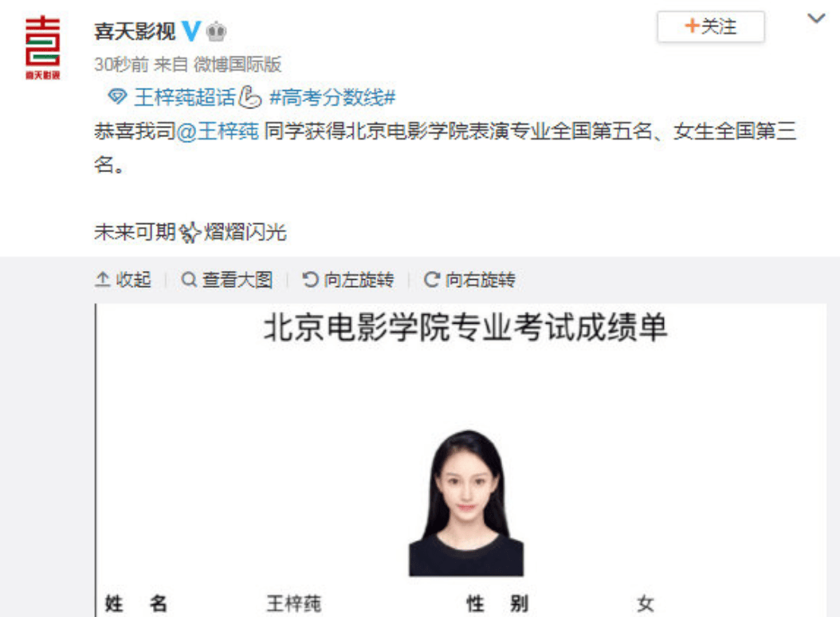Image resolution: width=840 pixels, height=617 pixels.
Task: Expand the post options chevron menu
Action: pos(816,19)
